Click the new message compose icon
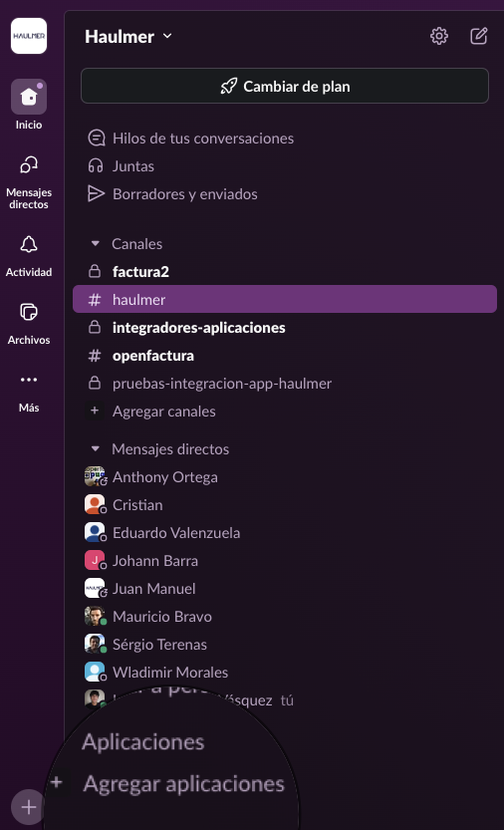The image size is (504, 830). click(478, 36)
